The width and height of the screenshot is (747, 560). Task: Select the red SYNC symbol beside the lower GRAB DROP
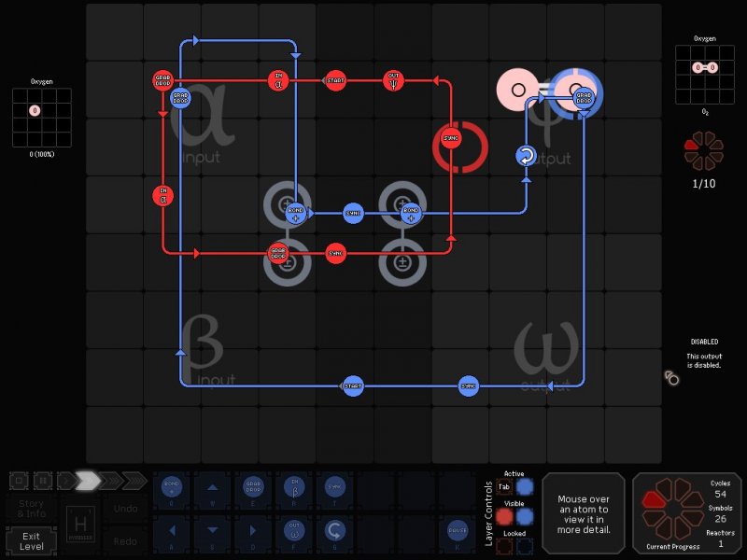(x=335, y=253)
